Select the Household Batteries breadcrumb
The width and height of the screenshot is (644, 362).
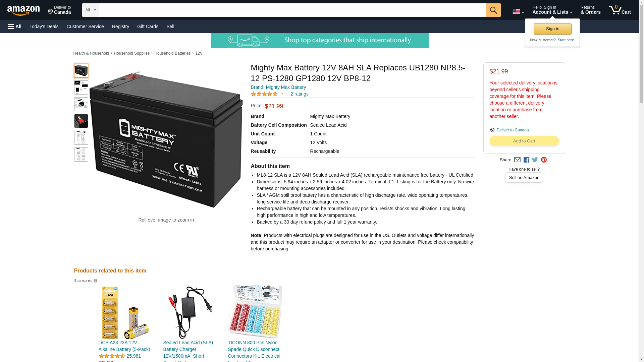pos(172,53)
